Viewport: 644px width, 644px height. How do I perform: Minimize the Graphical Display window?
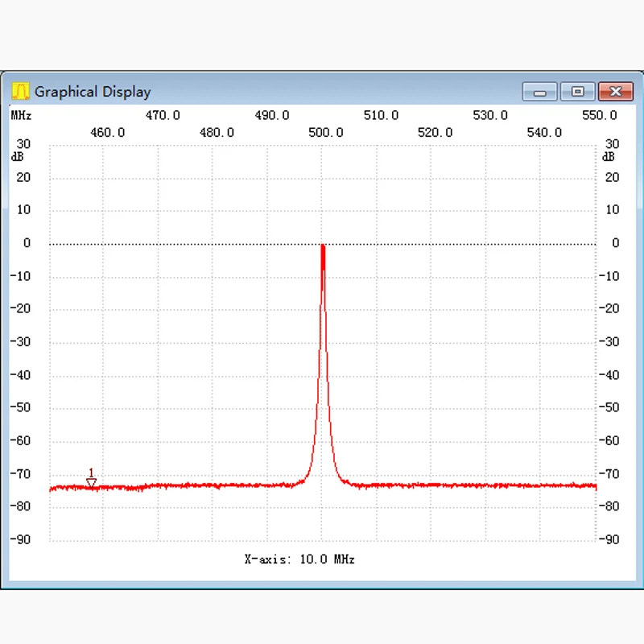coord(539,91)
